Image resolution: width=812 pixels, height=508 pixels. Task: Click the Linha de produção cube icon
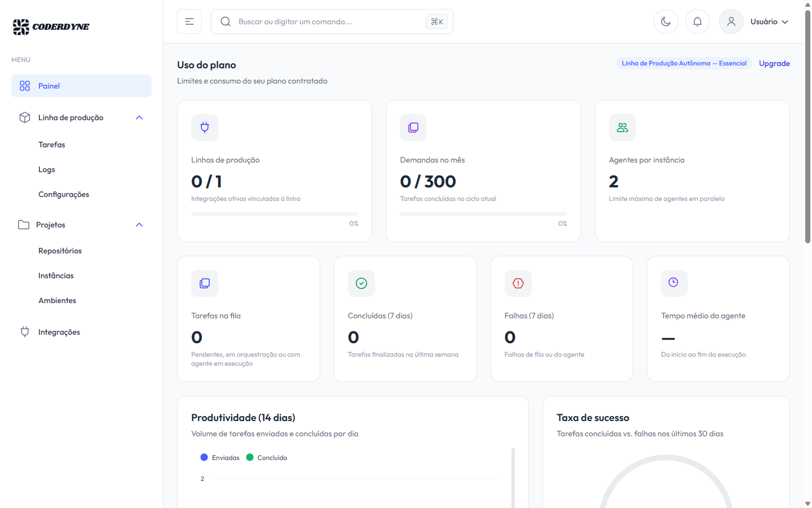coord(25,117)
